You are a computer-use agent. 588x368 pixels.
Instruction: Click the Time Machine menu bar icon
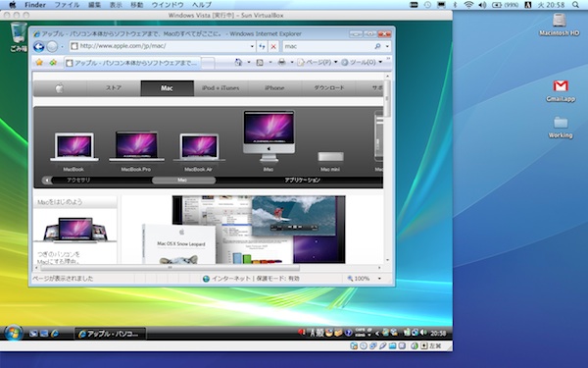(x=427, y=5)
